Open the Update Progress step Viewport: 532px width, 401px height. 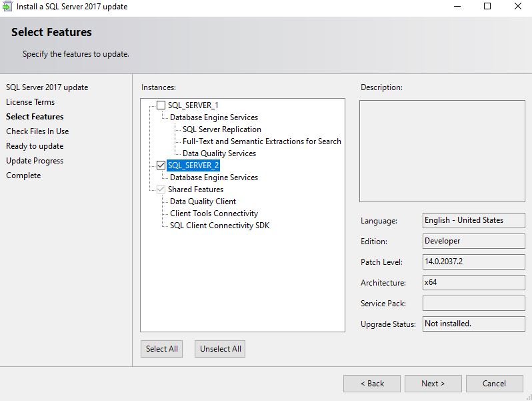click(35, 161)
